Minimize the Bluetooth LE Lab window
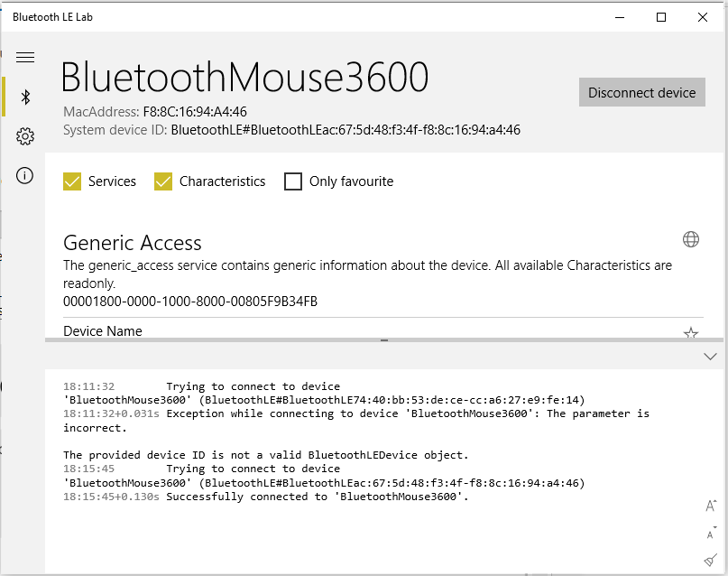 (620, 17)
